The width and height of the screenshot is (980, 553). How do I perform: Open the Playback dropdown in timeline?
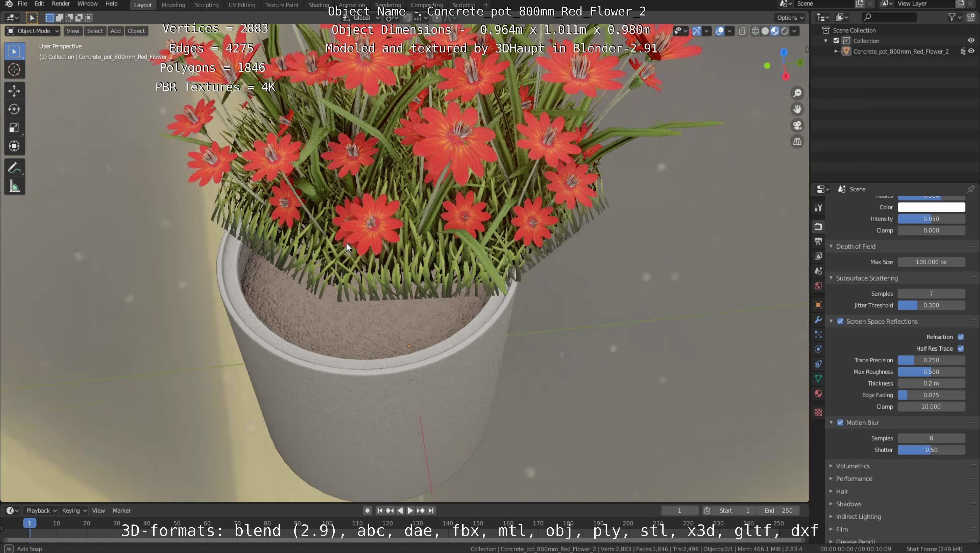[41, 511]
